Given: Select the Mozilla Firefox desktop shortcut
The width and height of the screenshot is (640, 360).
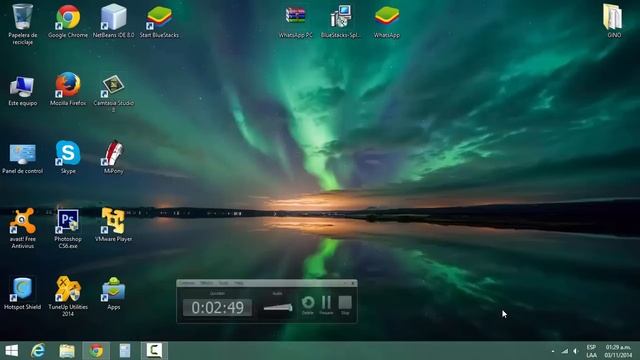Looking at the screenshot, I should 68,89.
